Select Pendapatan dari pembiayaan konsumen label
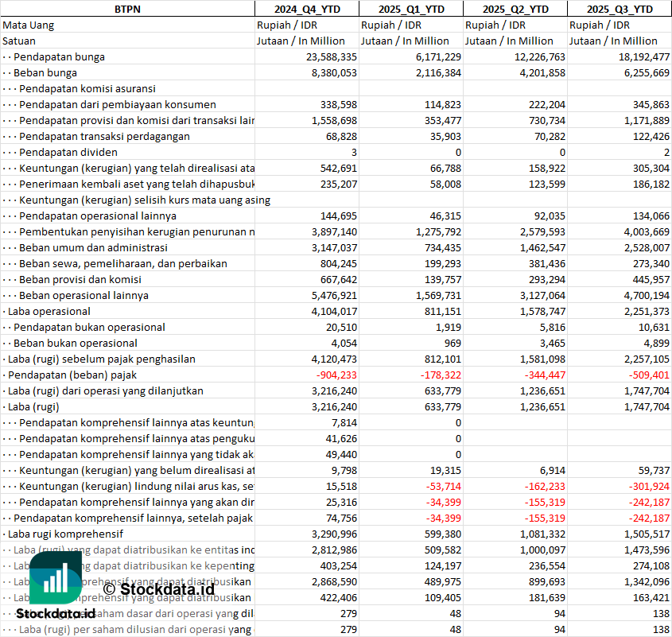This screenshot has width=672, height=637. pos(118,105)
